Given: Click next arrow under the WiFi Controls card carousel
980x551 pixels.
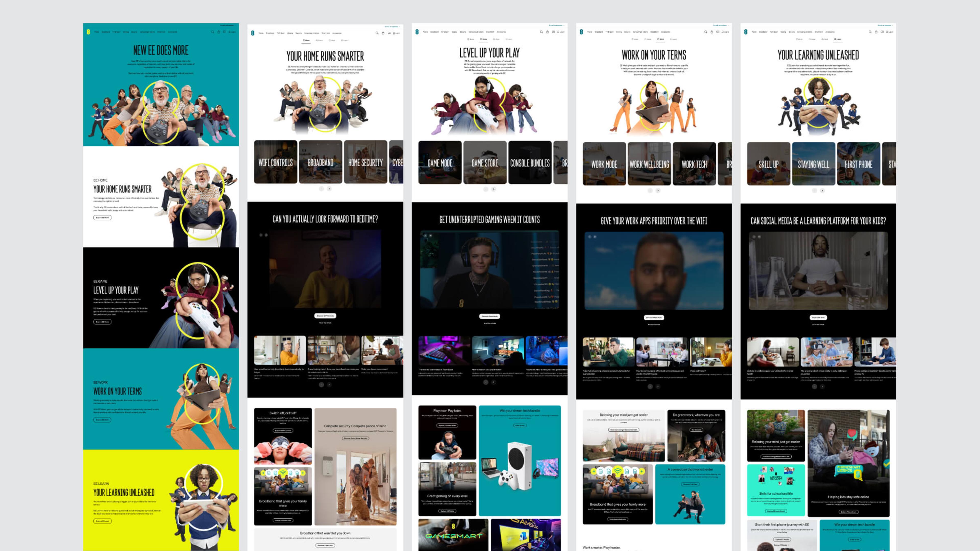Looking at the screenshot, I should [x=329, y=189].
